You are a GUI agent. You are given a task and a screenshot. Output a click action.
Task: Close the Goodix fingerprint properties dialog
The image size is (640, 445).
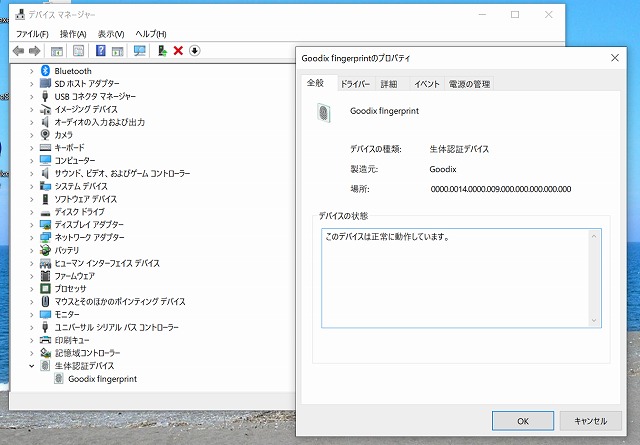tap(615, 58)
